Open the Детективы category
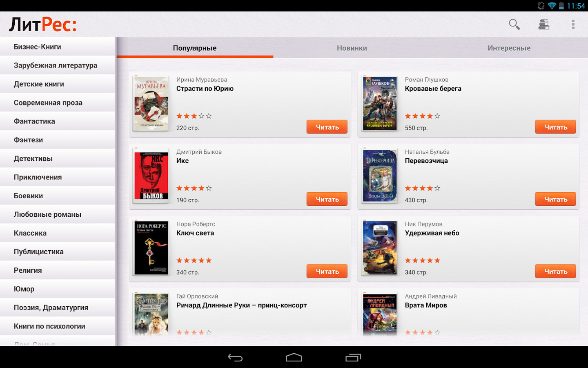 tap(58, 159)
